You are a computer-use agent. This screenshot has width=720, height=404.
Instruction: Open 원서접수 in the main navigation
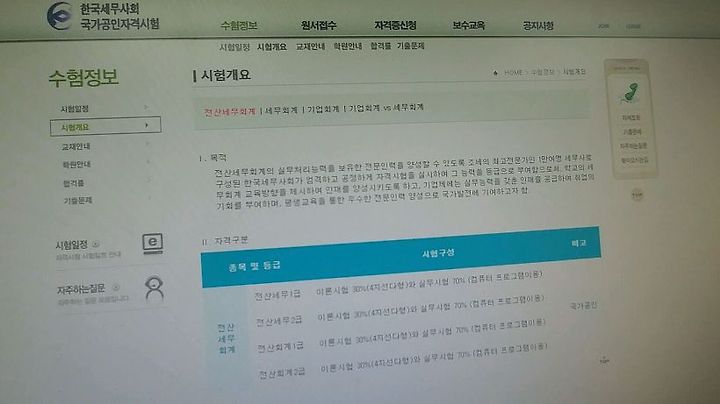(x=319, y=25)
